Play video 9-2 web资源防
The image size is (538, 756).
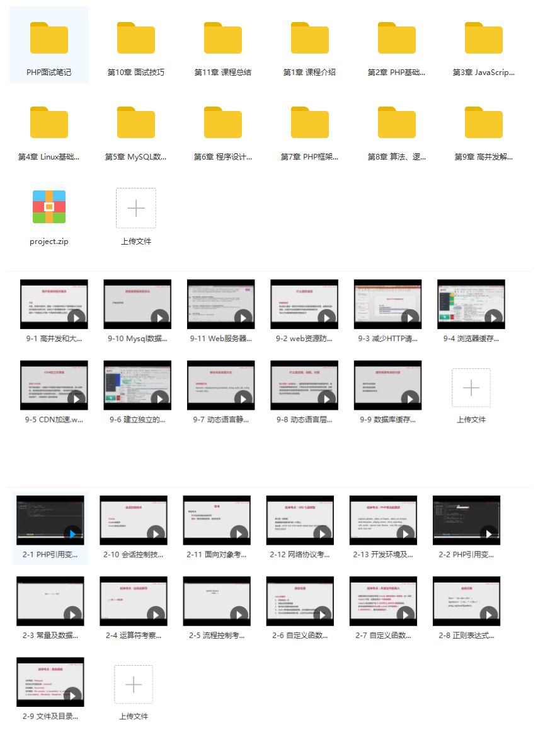(304, 305)
